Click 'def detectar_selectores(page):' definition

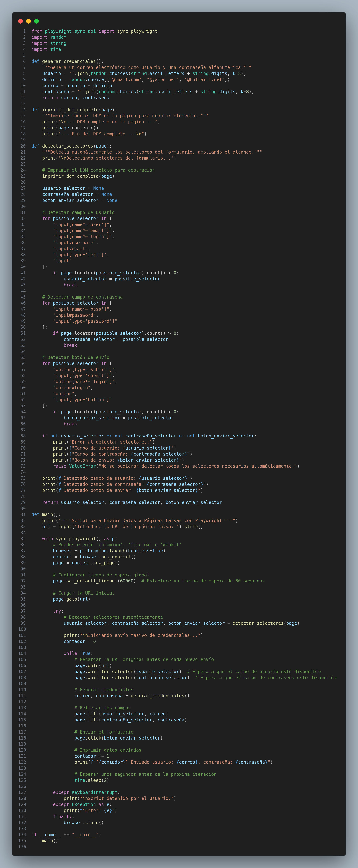click(x=71, y=146)
